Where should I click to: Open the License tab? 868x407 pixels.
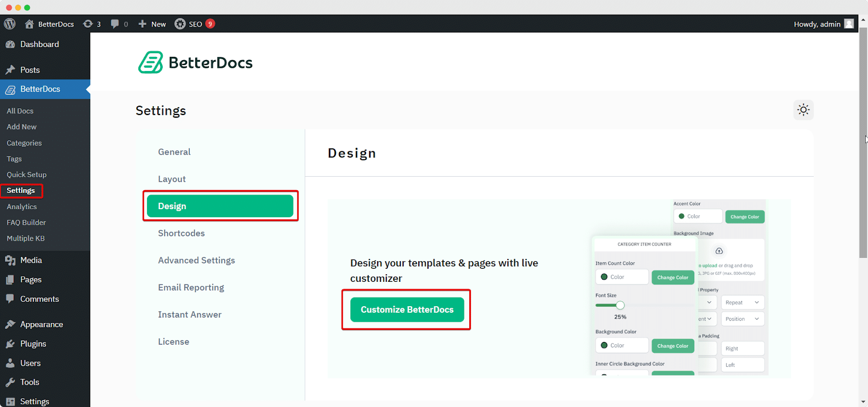pos(174,341)
